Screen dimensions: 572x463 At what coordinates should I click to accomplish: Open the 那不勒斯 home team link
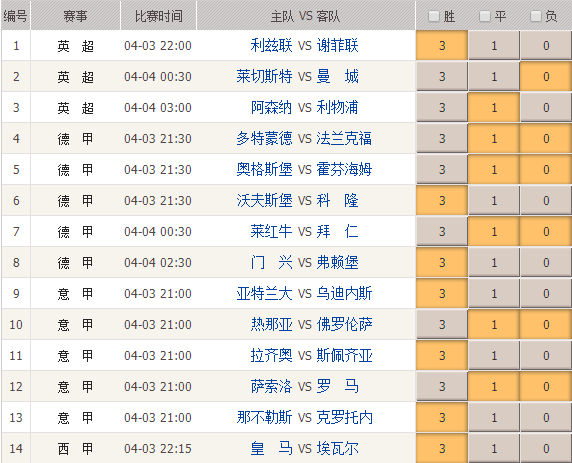click(264, 418)
